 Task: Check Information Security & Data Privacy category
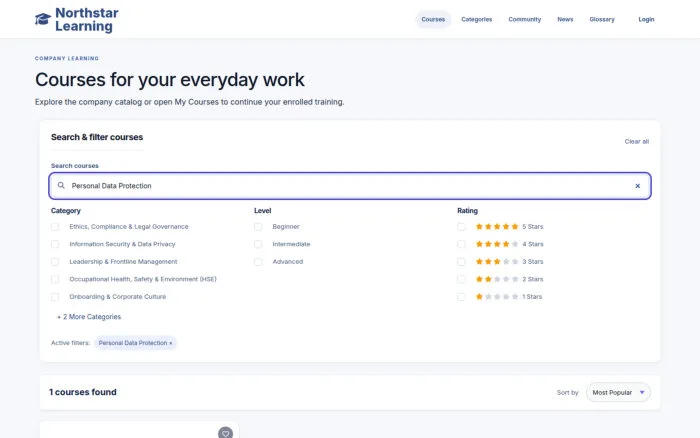(55, 244)
